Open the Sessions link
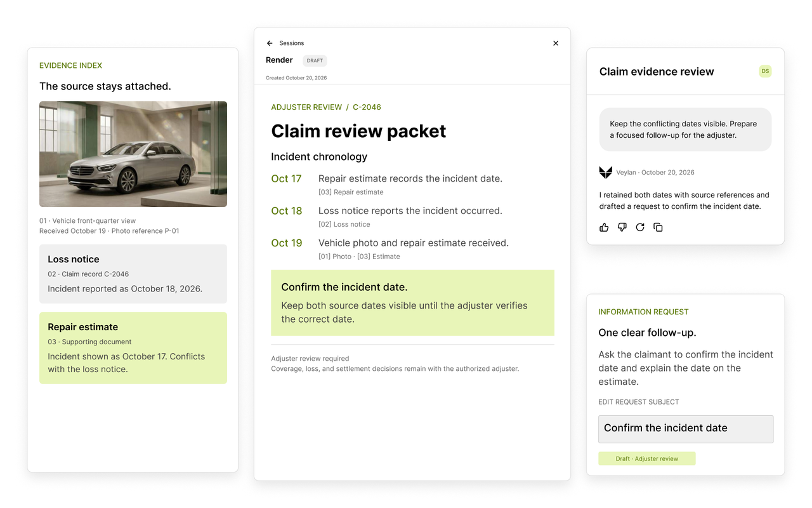Image resolution: width=812 pixels, height=508 pixels. [292, 43]
